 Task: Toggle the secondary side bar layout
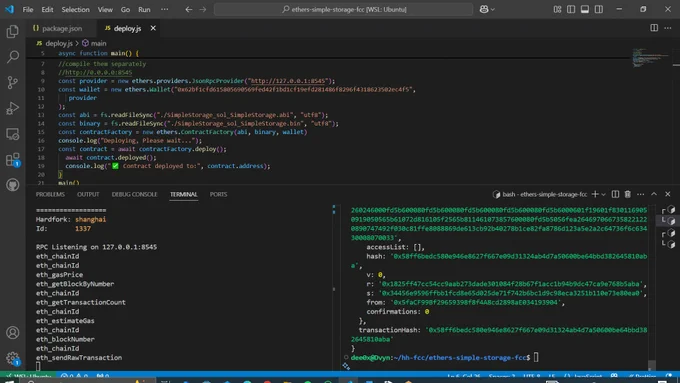(x=599, y=9)
